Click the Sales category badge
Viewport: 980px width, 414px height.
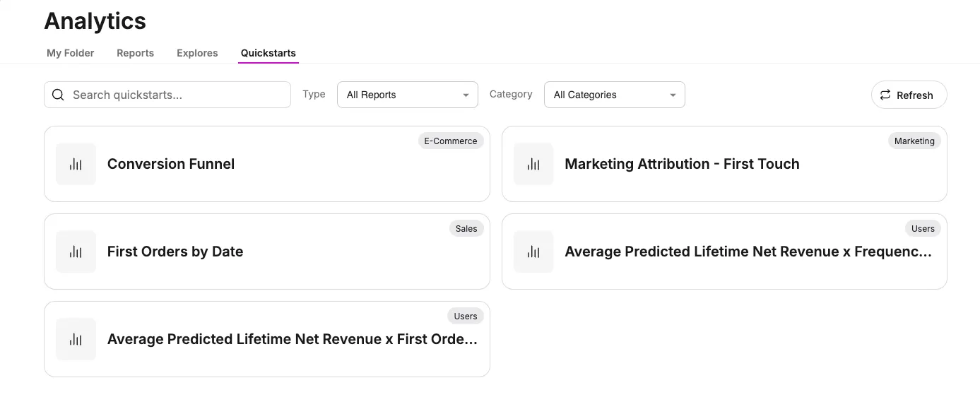(x=466, y=228)
